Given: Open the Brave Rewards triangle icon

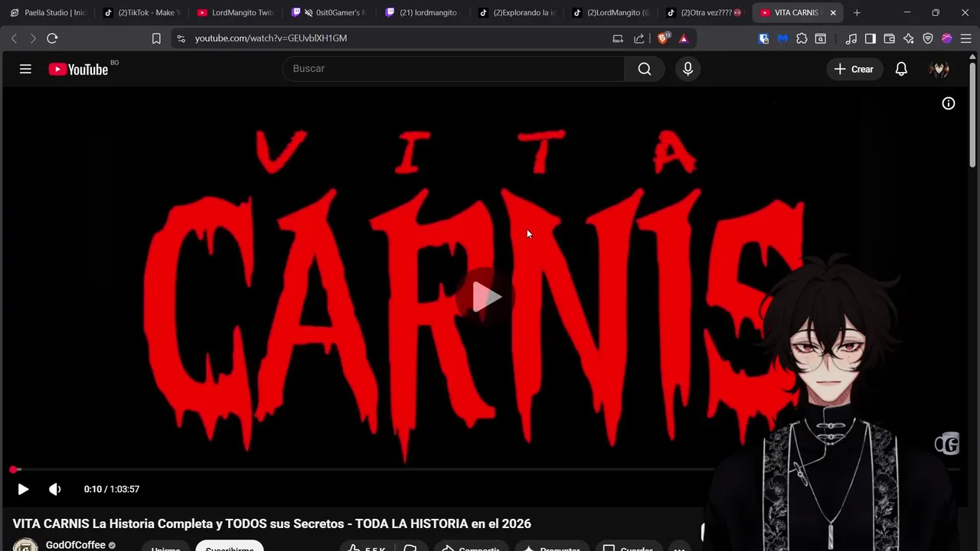Looking at the screenshot, I should [x=684, y=38].
